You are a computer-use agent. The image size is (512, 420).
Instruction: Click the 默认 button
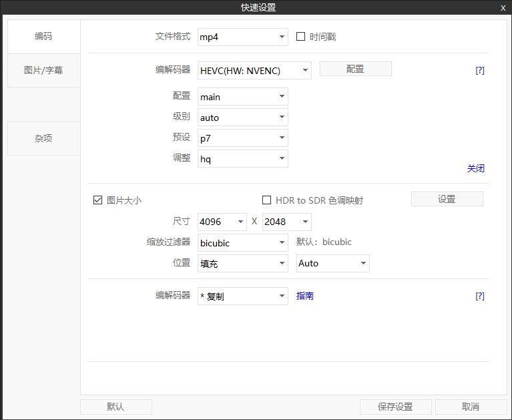click(x=116, y=407)
